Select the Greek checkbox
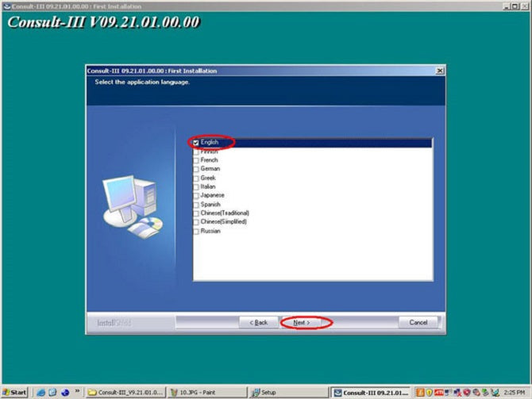This screenshot has height=399, width=532. 196,178
